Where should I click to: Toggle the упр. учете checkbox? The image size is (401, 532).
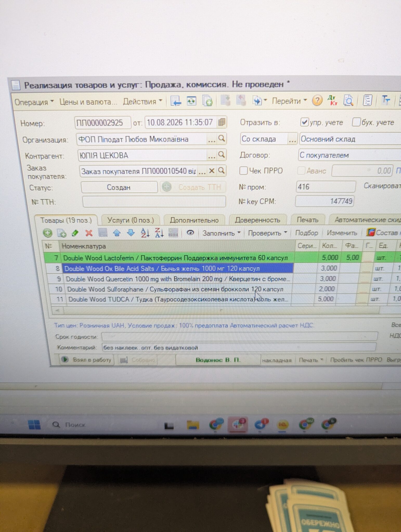(304, 122)
